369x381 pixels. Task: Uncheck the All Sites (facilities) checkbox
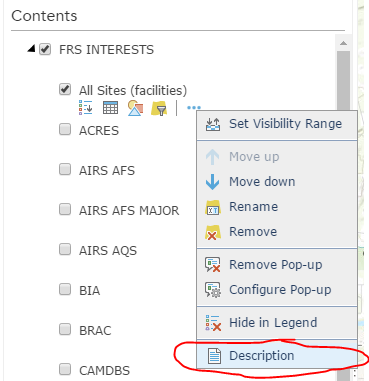pyautogui.click(x=65, y=89)
